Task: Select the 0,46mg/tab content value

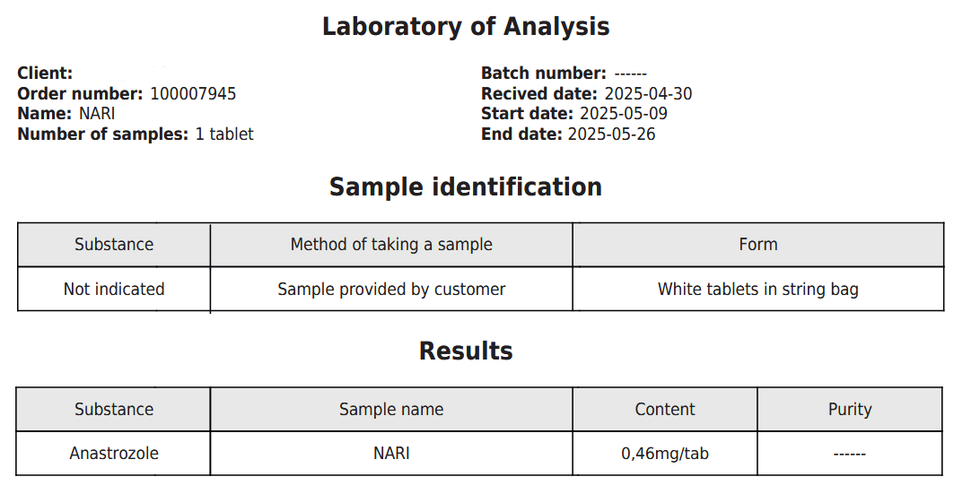Action: pyautogui.click(x=665, y=454)
